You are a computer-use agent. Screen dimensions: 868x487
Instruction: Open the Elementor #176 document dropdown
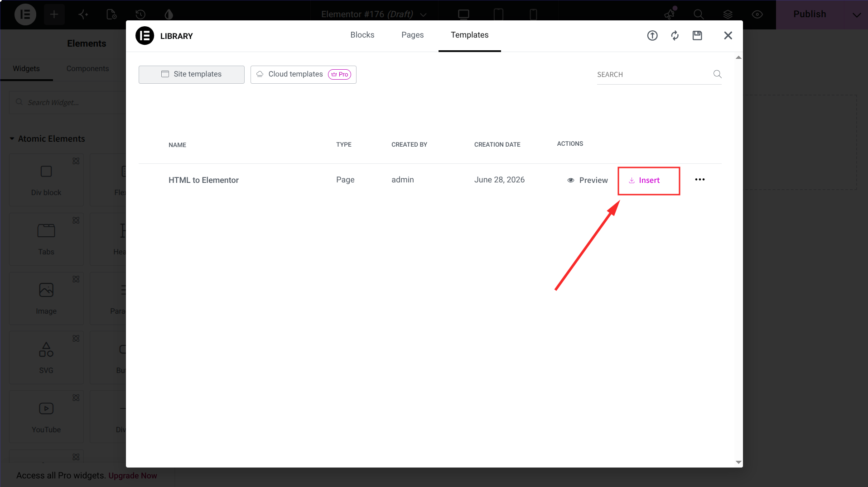(x=374, y=14)
